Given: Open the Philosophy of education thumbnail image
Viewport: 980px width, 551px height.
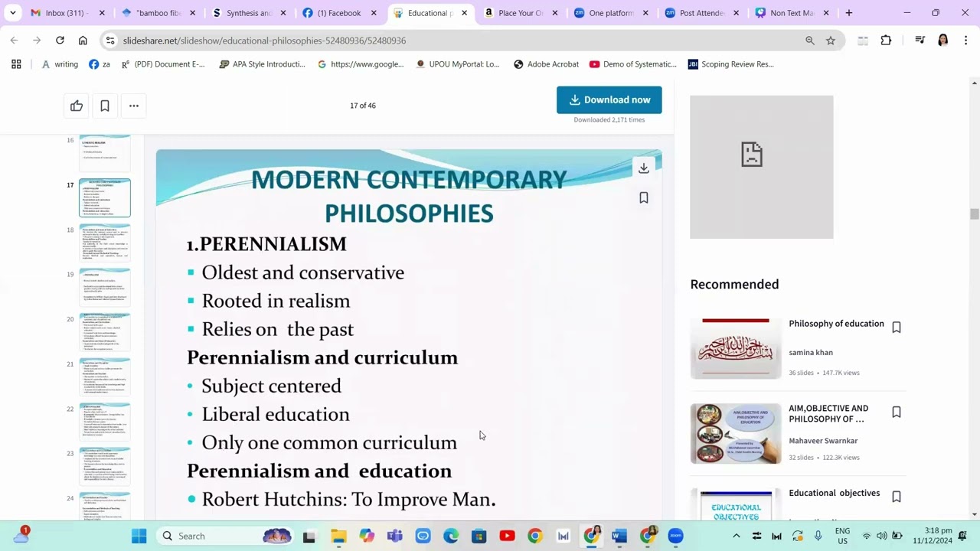Looking at the screenshot, I should pos(736,349).
